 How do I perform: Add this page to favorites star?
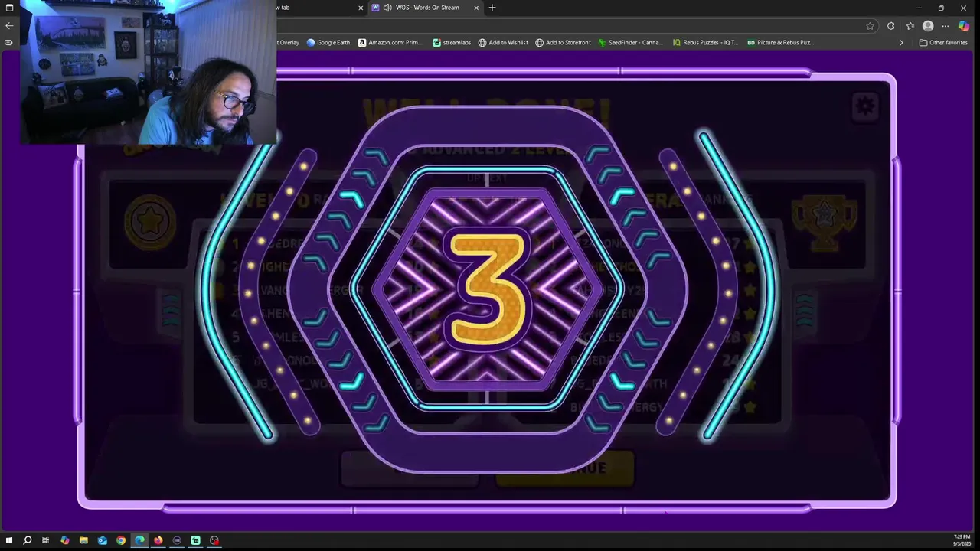[x=870, y=25]
